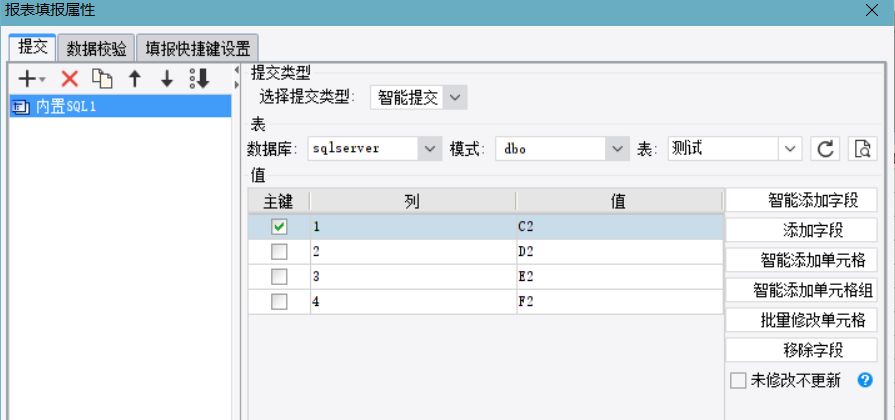895x420 pixels.
Task: Open the dbo schema dropdown
Action: pyautogui.click(x=616, y=149)
